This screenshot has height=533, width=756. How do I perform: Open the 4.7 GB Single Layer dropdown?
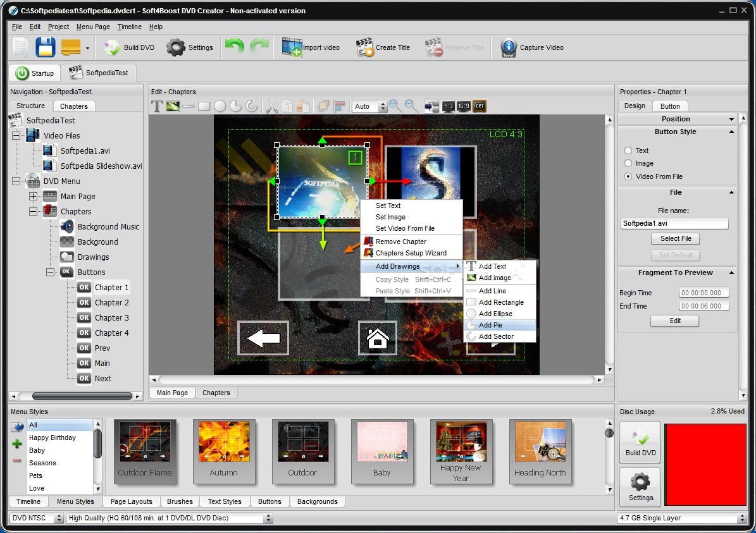(742, 518)
